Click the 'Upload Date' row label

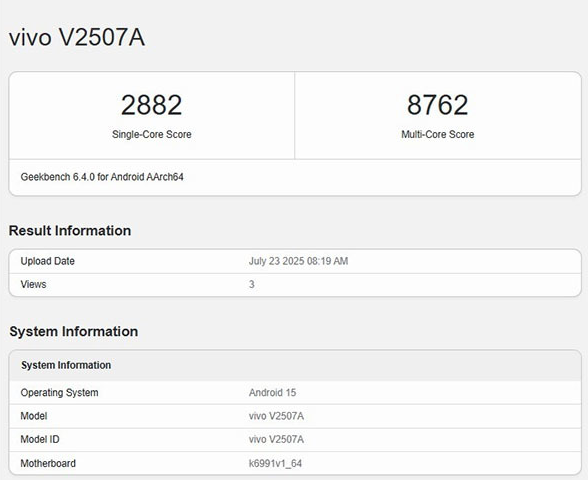[48, 261]
